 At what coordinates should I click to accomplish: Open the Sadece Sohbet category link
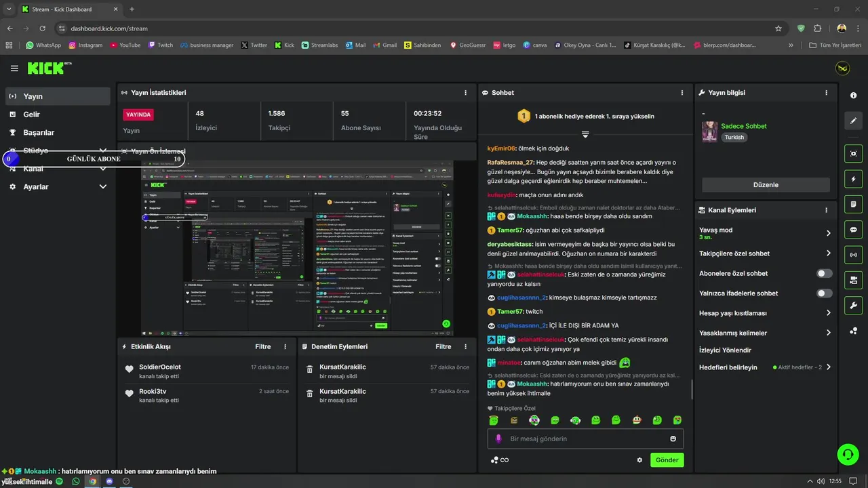pos(744,126)
